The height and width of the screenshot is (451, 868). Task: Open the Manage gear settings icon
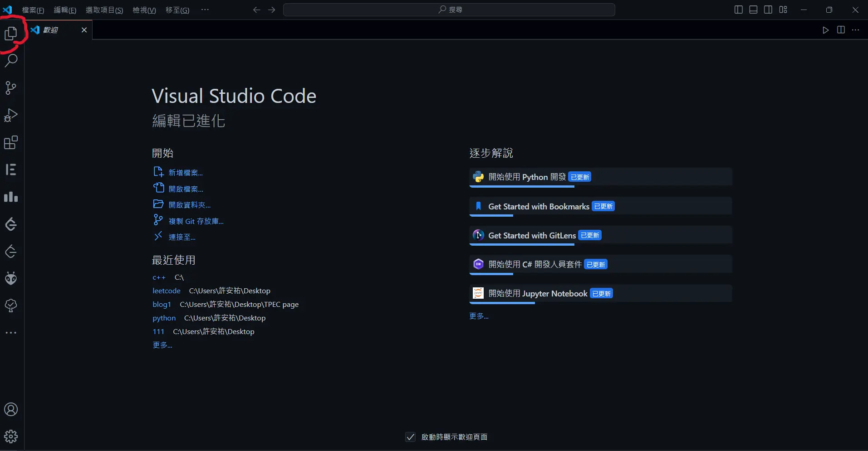11,436
